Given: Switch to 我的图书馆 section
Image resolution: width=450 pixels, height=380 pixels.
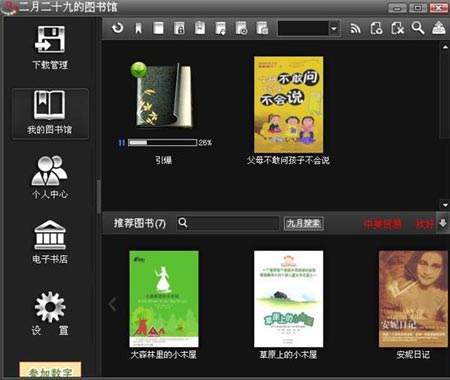Looking at the screenshot, I should [x=50, y=113].
